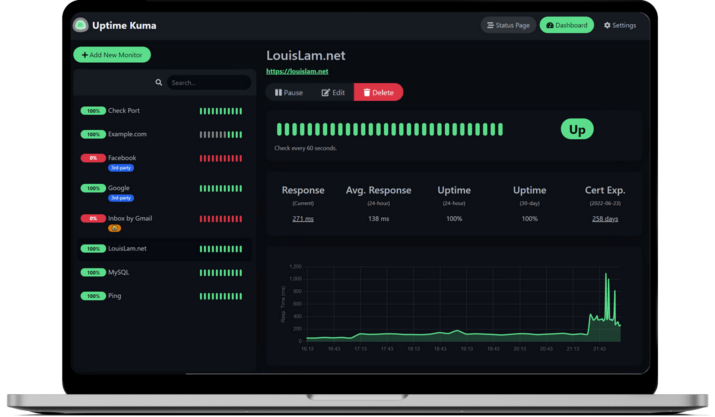Click the 100% badge beside Check Port
The width and height of the screenshot is (715, 417).
click(93, 111)
